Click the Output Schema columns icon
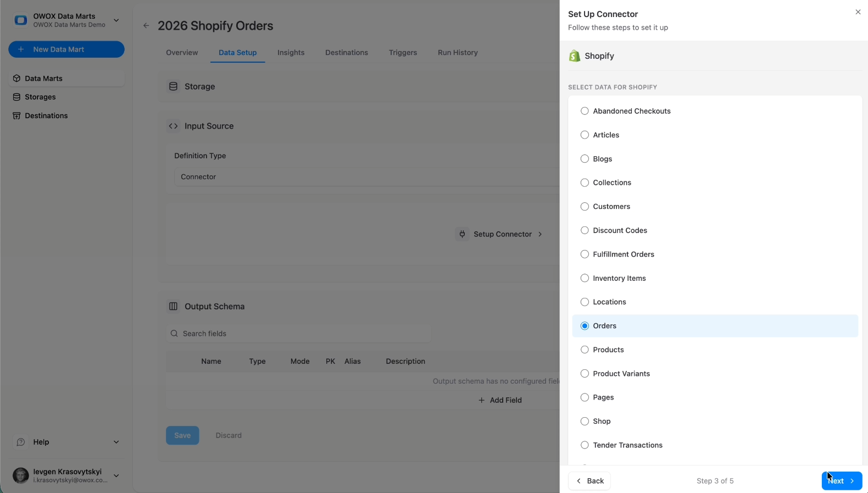This screenshot has width=868, height=493. pyautogui.click(x=173, y=307)
